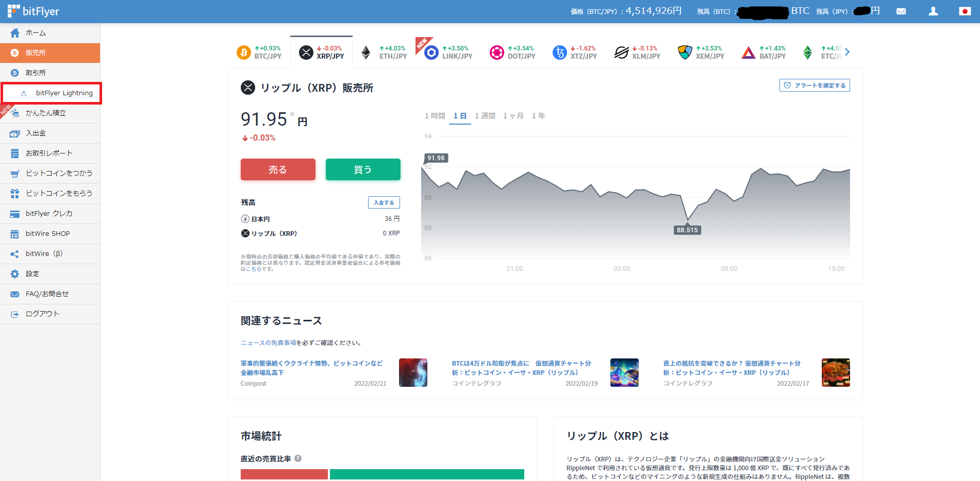Screen dimensions: 980x481
Task: Open the bitFlyer Lightning sidebar menu item
Action: pyautogui.click(x=51, y=93)
